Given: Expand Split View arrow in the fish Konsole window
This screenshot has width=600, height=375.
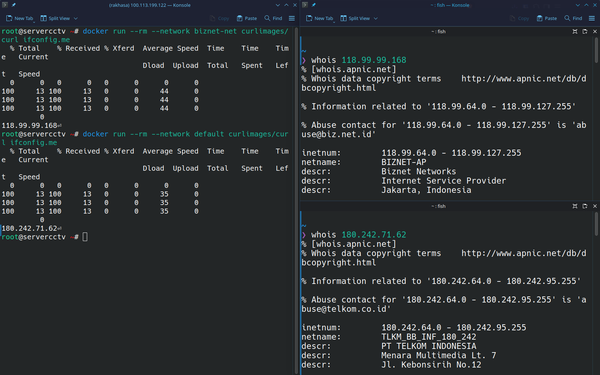Looking at the screenshot, I should pyautogui.click(x=376, y=18).
